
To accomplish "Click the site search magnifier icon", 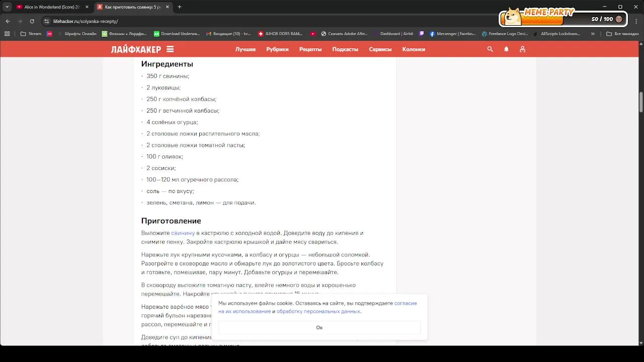I will point(490,49).
